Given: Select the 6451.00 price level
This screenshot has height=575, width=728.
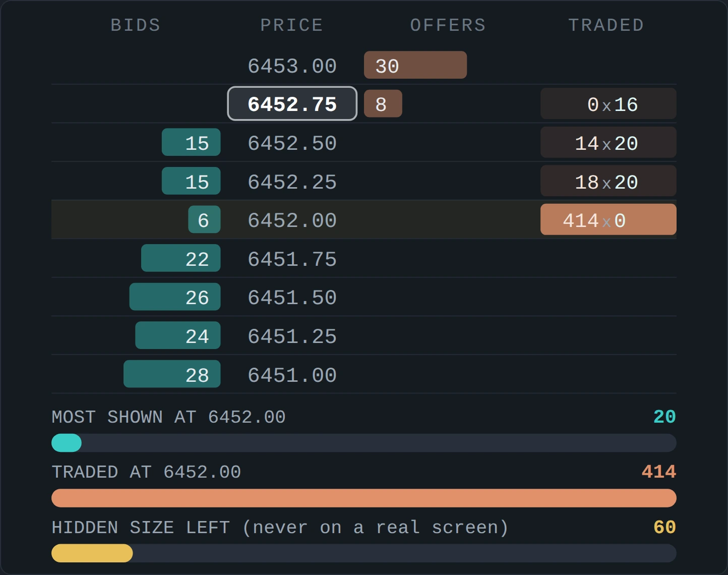Looking at the screenshot, I should (292, 375).
